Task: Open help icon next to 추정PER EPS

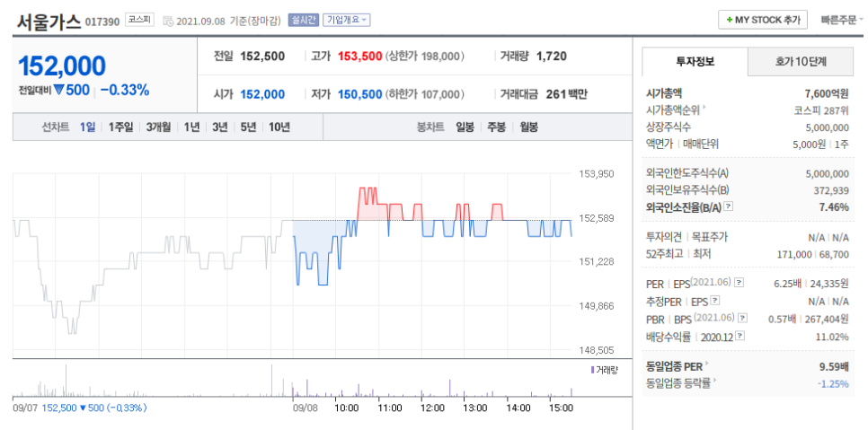Action: (715, 301)
